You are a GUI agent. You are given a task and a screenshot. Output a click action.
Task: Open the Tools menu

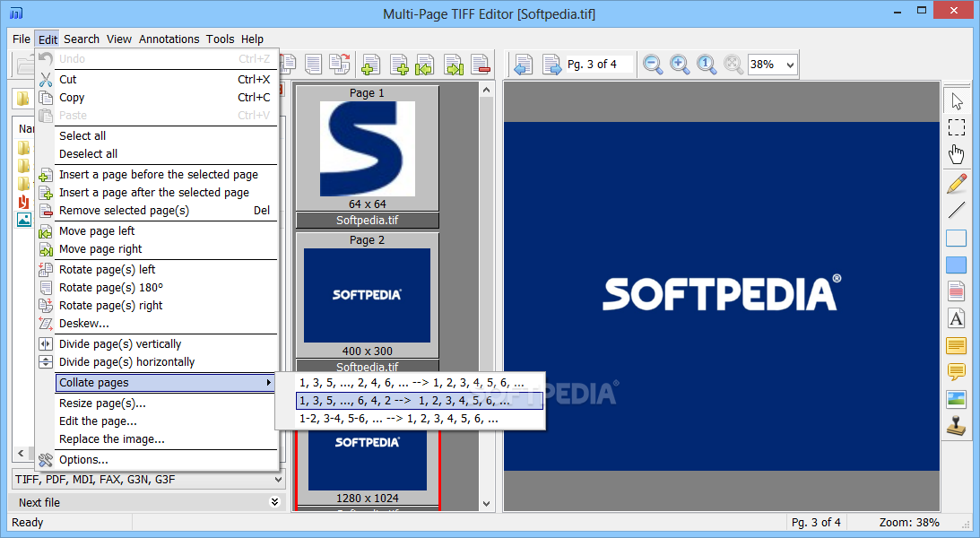pos(220,39)
